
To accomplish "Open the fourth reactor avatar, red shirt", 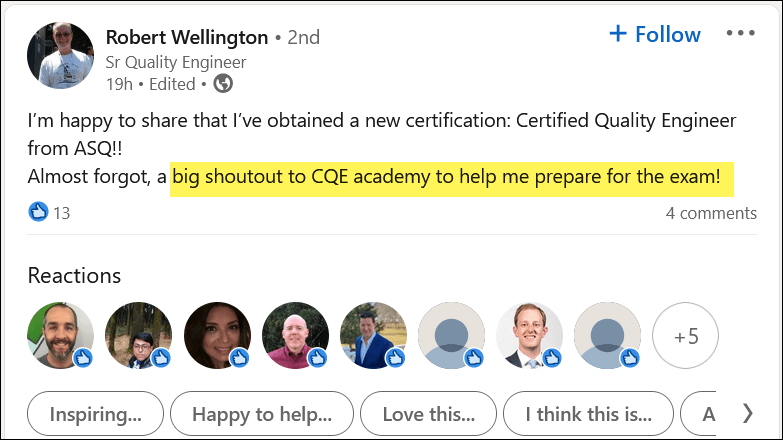I will coord(295,336).
